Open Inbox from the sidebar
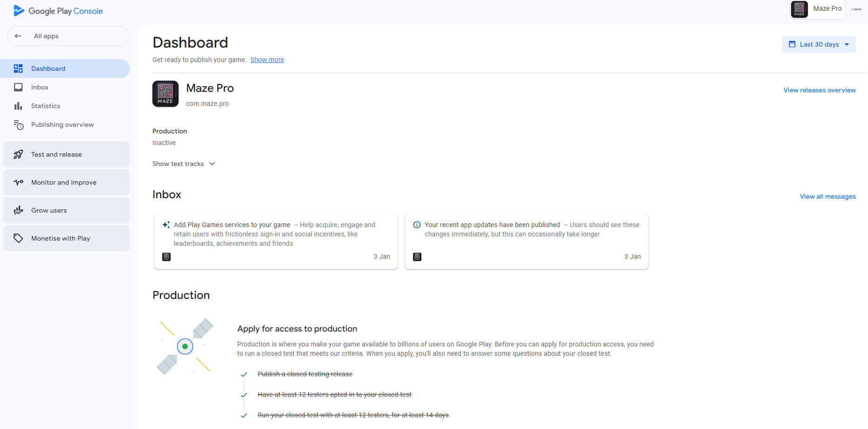Image resolution: width=868 pixels, height=429 pixels. (65, 87)
